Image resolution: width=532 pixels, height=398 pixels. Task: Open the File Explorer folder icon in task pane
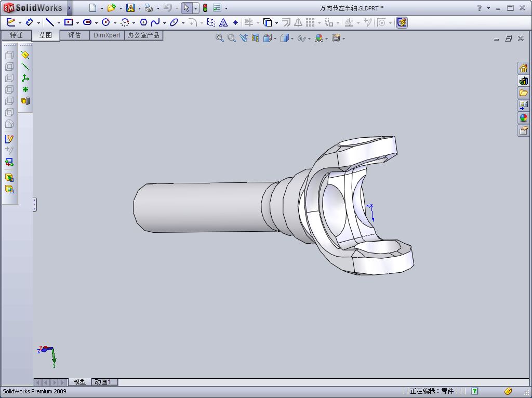(523, 93)
